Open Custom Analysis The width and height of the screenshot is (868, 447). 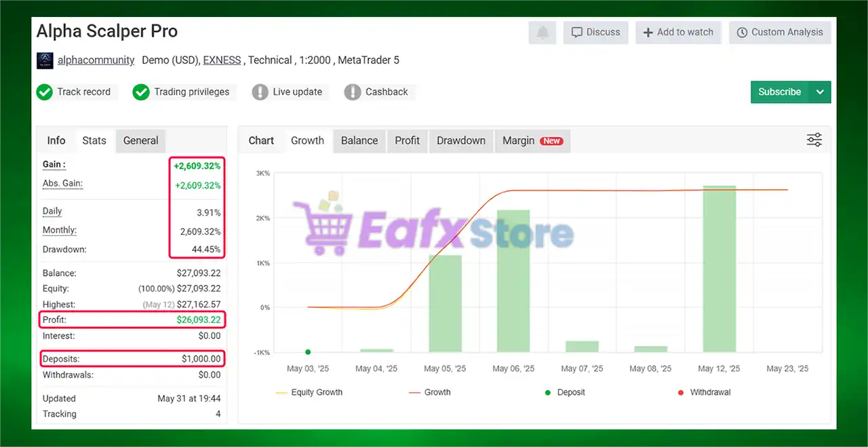pyautogui.click(x=780, y=33)
